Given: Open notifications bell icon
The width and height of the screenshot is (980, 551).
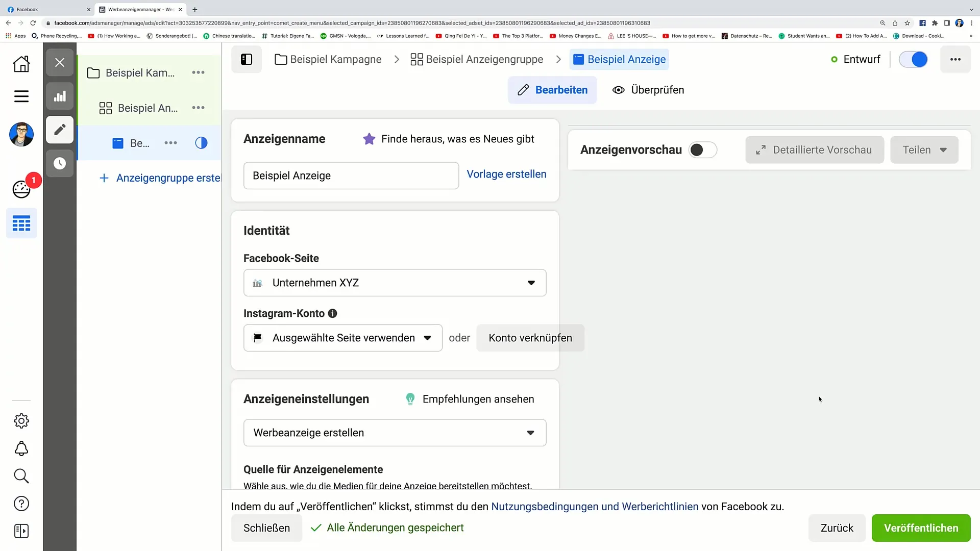Looking at the screenshot, I should (x=21, y=448).
